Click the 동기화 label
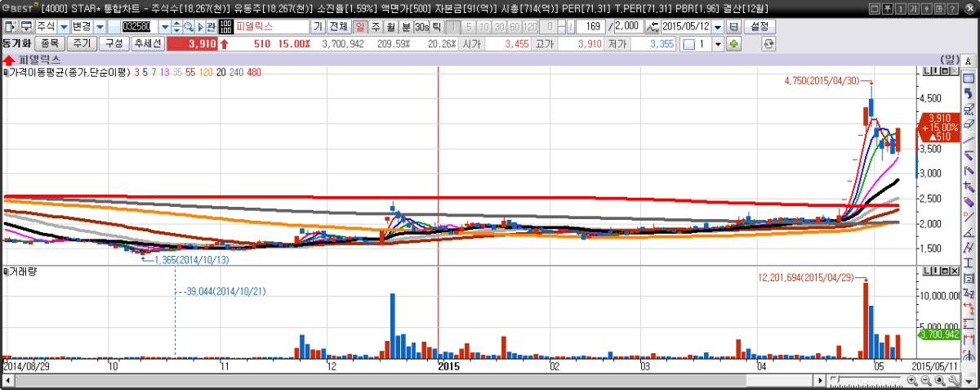The height and width of the screenshot is (390, 980). 16,43
